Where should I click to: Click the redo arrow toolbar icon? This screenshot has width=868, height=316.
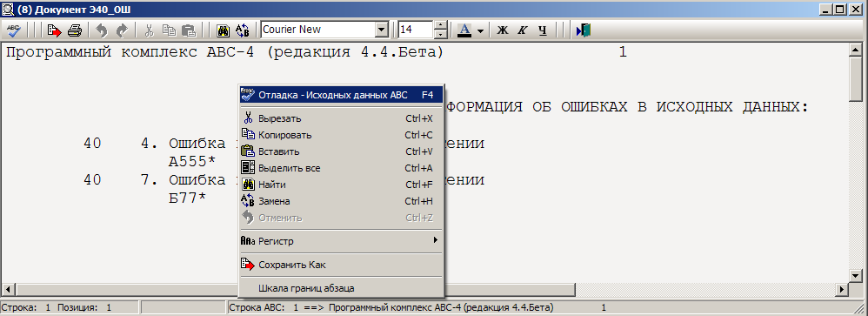click(x=123, y=30)
